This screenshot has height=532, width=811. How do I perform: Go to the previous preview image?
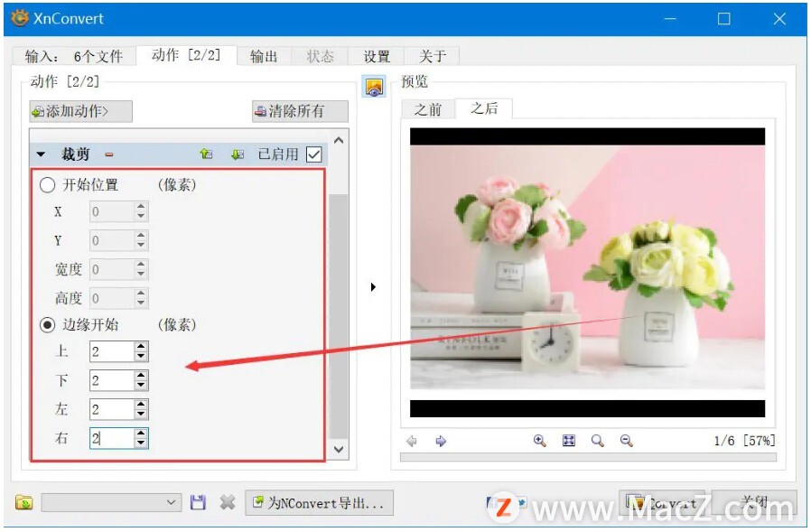[x=412, y=441]
